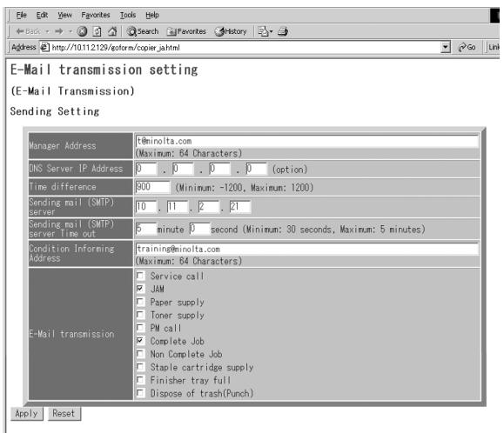Enable the Toner supply checkbox
Image resolution: width=504 pixels, height=433 pixels.
tap(140, 315)
